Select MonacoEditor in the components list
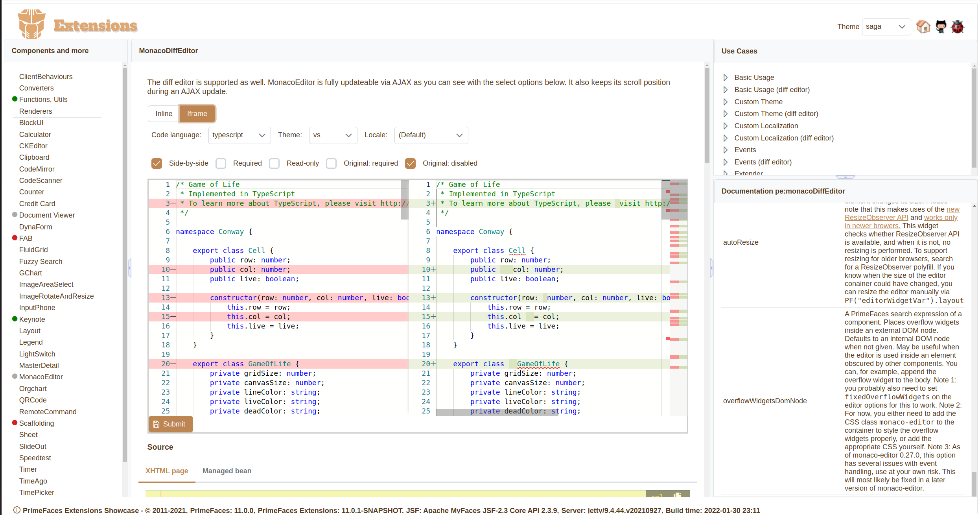 tap(41, 377)
